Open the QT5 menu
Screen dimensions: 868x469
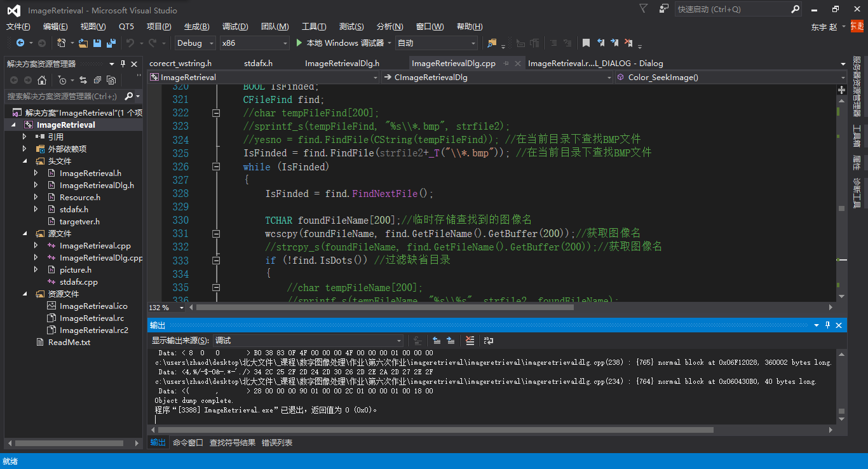tap(126, 26)
